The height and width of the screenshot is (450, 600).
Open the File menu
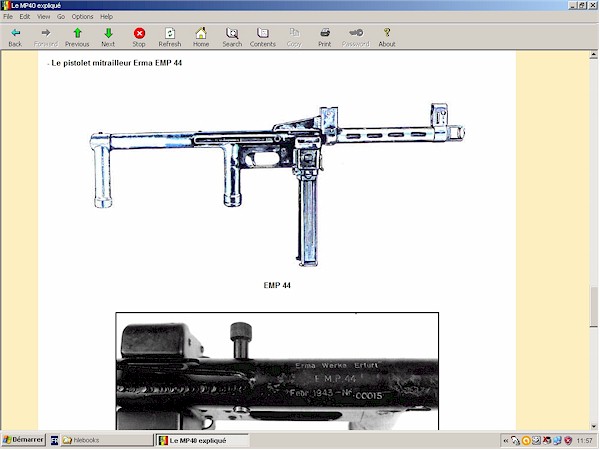(8, 16)
